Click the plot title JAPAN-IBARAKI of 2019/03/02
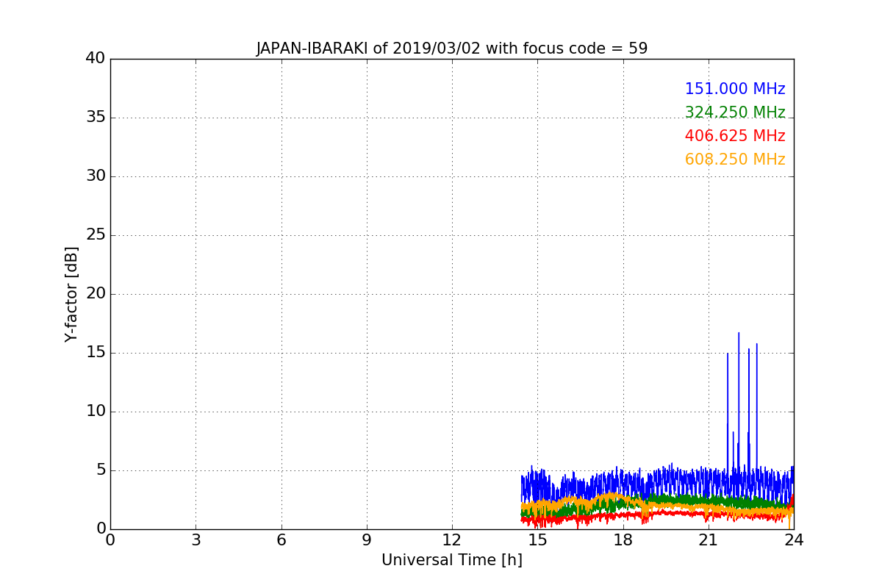 [452, 49]
